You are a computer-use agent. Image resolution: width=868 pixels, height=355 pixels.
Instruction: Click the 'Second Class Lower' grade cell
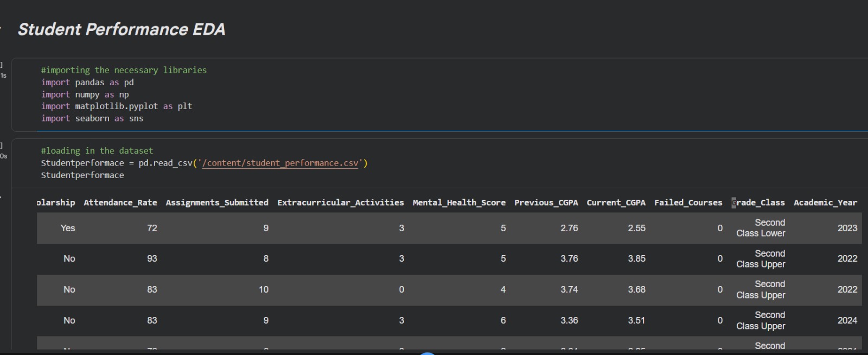pyautogui.click(x=761, y=228)
